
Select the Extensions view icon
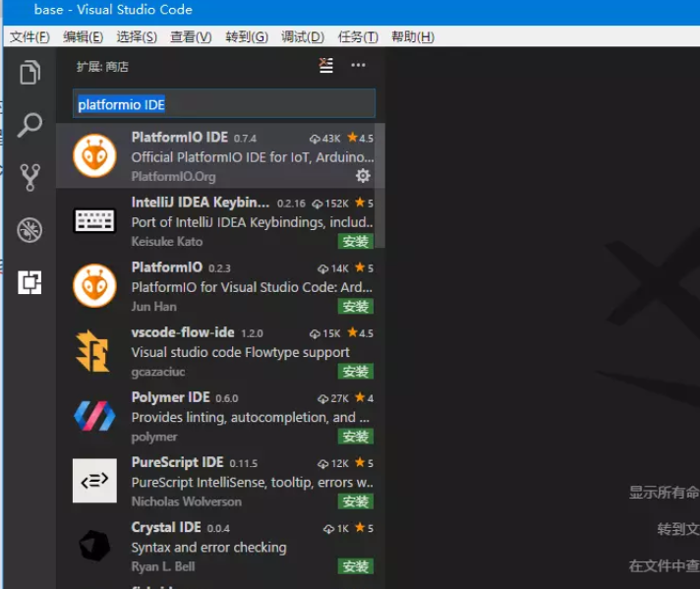30,283
